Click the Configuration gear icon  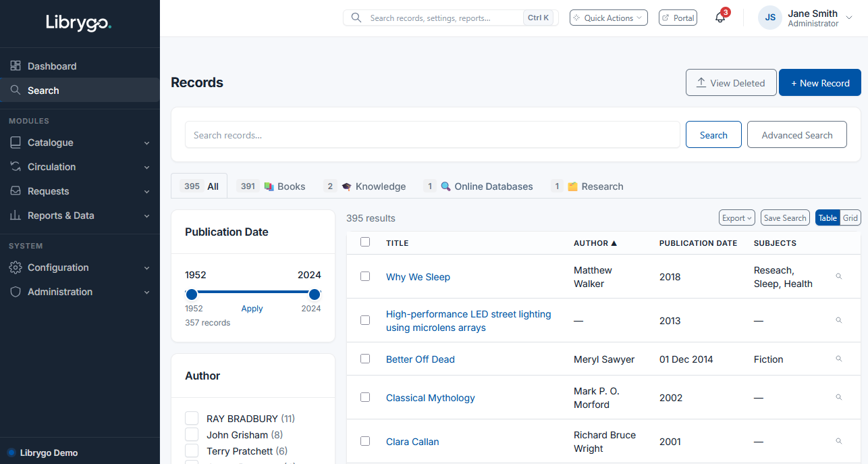pyautogui.click(x=16, y=267)
